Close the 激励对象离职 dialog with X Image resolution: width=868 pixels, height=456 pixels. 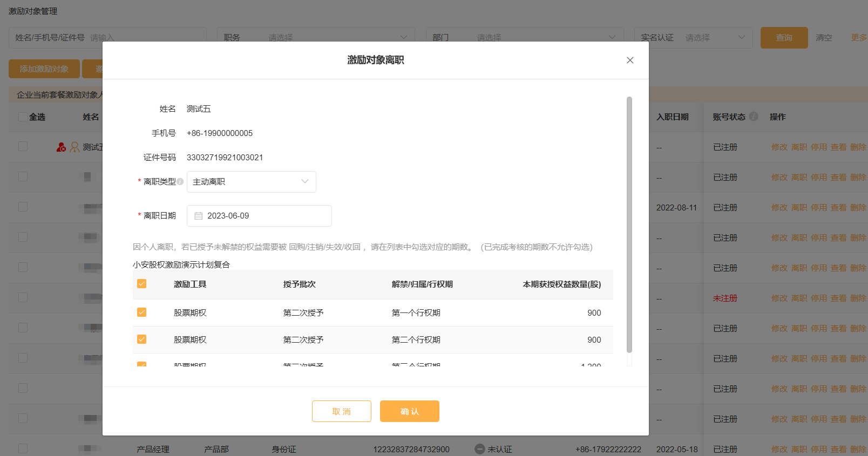click(x=630, y=60)
